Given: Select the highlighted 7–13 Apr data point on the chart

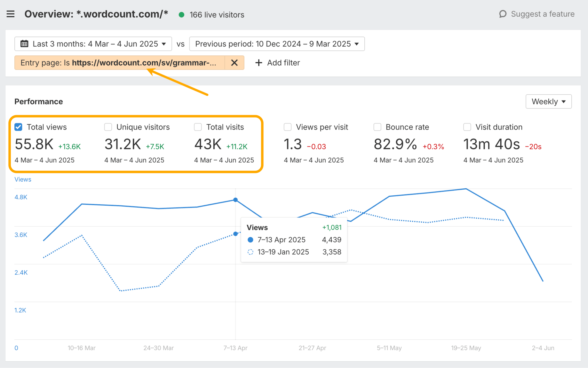Looking at the screenshot, I should point(235,200).
